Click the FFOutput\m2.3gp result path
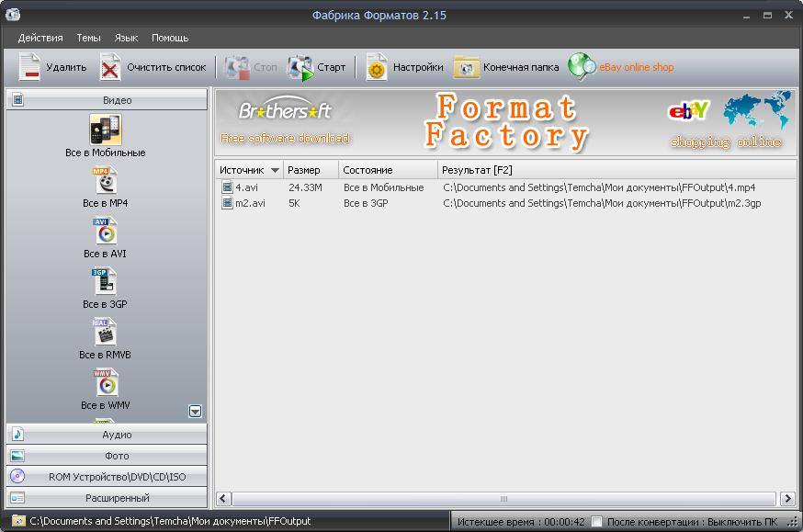This screenshot has height=532, width=803. [x=602, y=203]
